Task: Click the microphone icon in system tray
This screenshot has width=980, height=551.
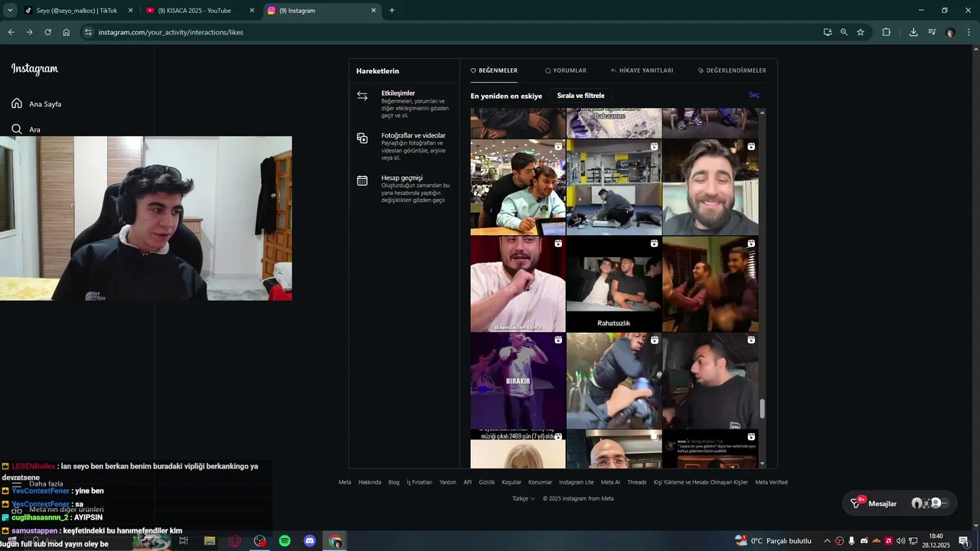Action: pos(851,541)
